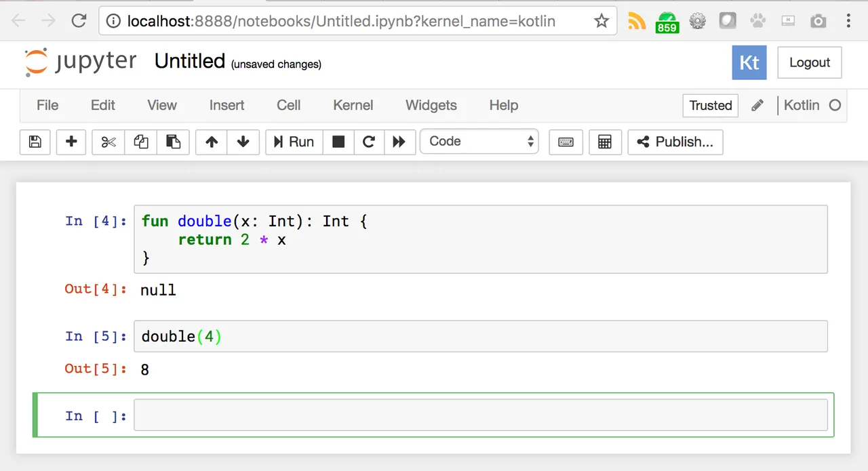
Task: Bookmark the page with the star icon
Action: [x=601, y=21]
